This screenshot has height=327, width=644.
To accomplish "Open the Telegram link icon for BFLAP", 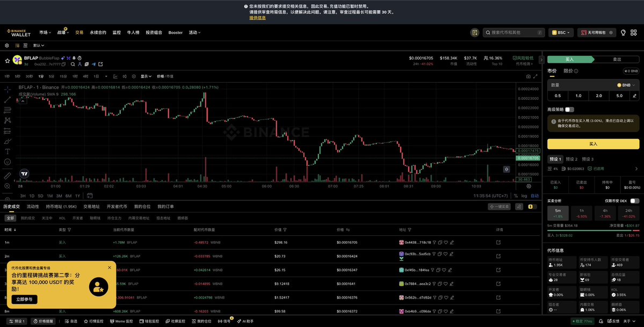I will click(x=93, y=64).
